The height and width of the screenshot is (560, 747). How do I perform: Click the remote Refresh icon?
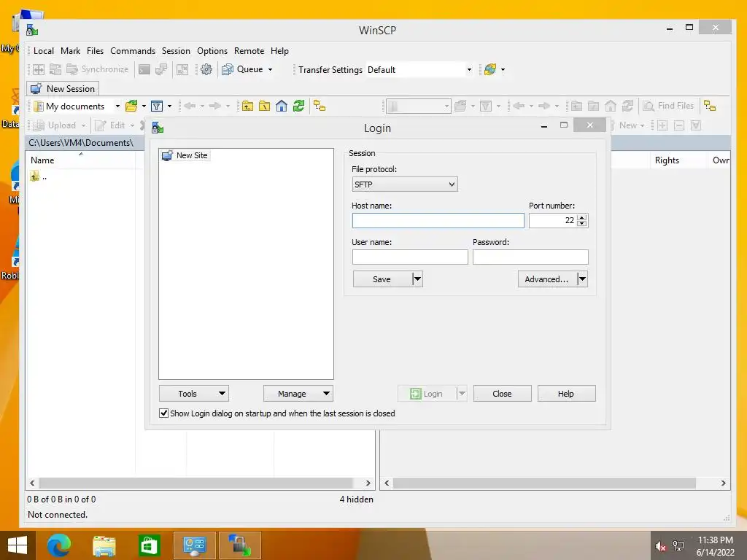click(x=628, y=106)
